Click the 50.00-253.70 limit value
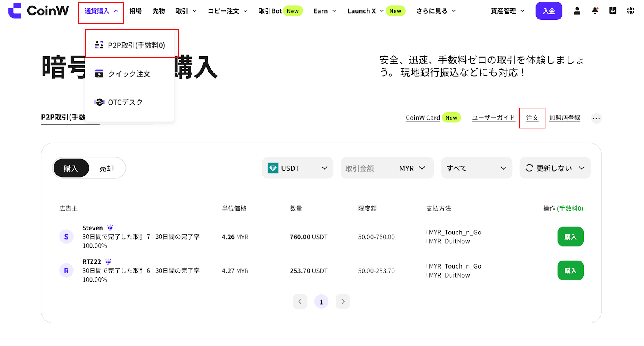The height and width of the screenshot is (346, 644). click(376, 271)
